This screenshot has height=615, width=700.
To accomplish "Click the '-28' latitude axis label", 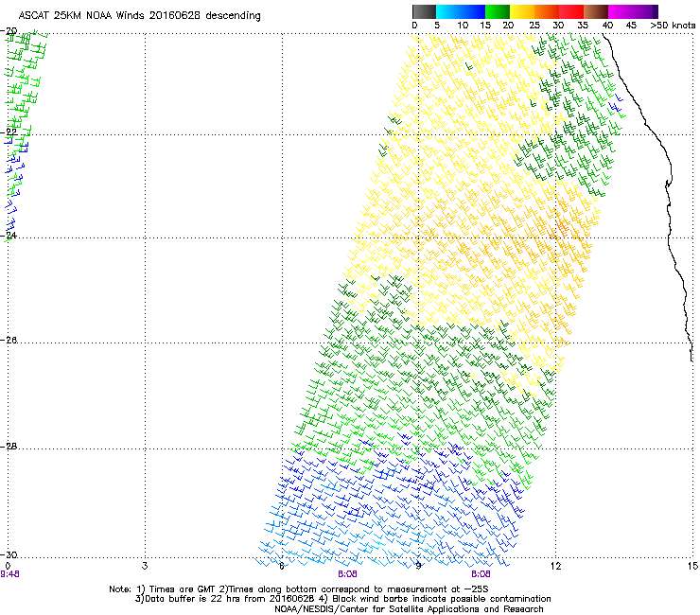I will coord(10,447).
